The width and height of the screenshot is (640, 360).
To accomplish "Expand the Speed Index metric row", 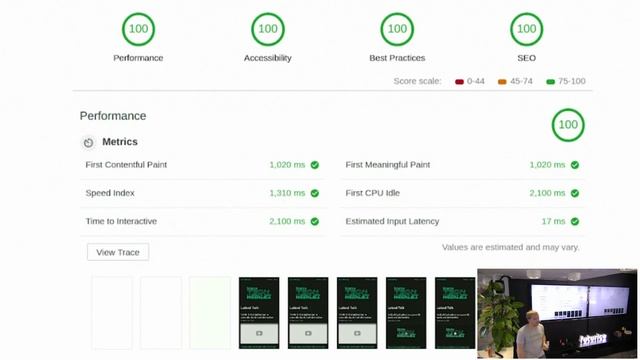I will tap(203, 193).
